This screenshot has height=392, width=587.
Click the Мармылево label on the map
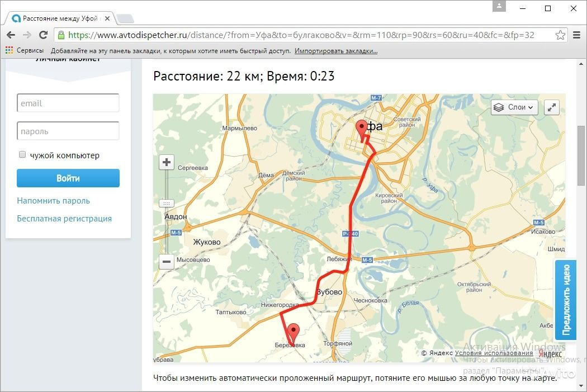240,128
